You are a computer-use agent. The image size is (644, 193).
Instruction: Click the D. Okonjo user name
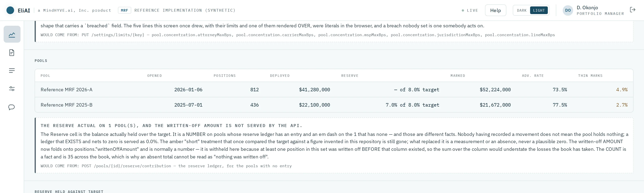pyautogui.click(x=587, y=7)
